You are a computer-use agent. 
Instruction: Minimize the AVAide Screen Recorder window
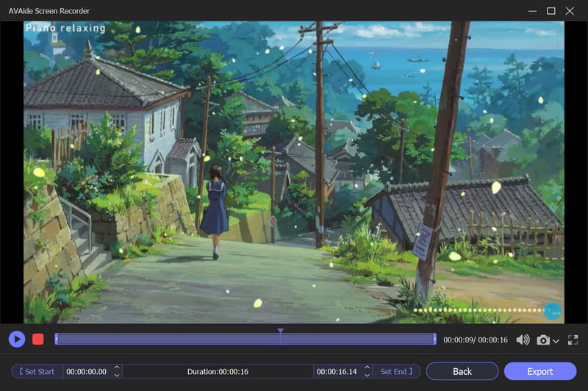point(532,11)
